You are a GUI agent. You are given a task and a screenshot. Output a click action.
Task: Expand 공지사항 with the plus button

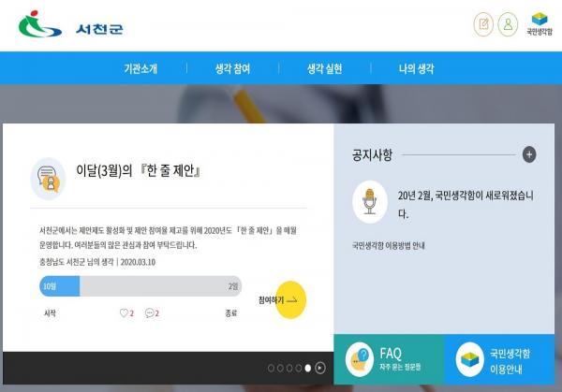coord(529,155)
